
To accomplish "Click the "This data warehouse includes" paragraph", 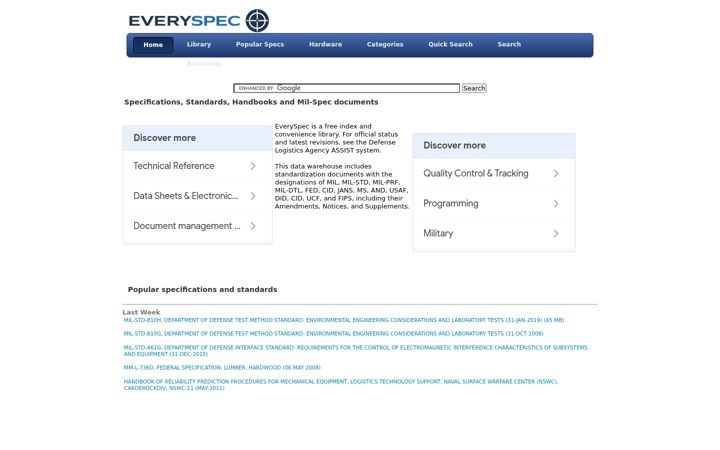I will click(342, 186).
